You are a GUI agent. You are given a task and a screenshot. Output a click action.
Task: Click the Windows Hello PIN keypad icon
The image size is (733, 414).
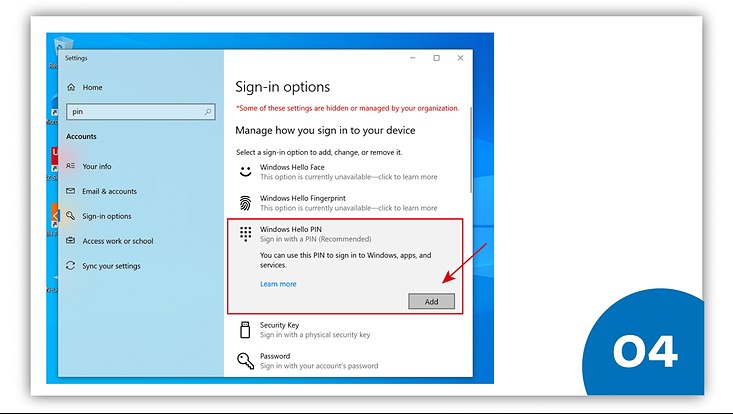(245, 234)
